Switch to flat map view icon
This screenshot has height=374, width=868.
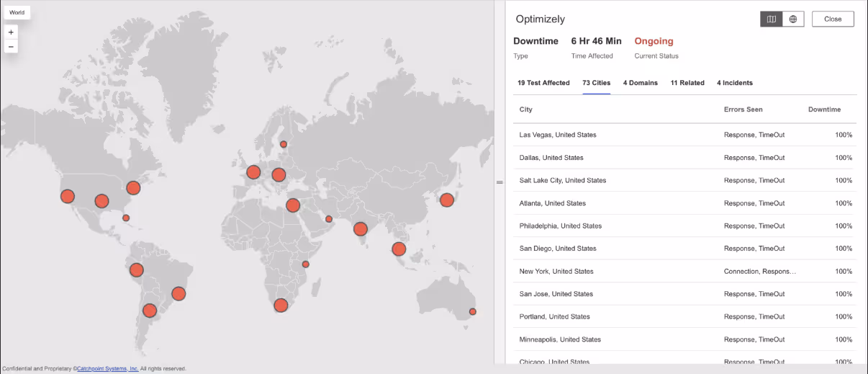pos(771,19)
